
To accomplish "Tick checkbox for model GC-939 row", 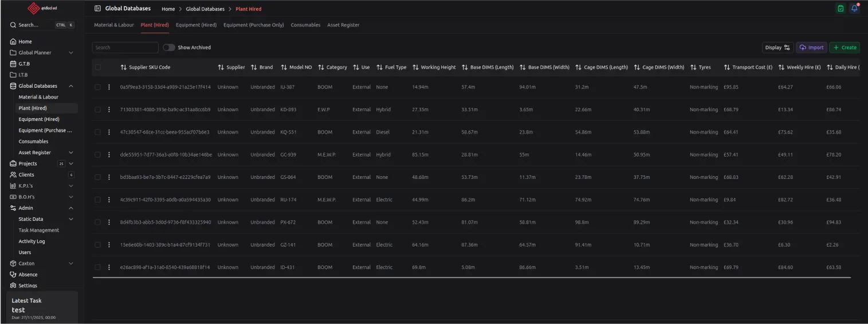I will click(97, 155).
